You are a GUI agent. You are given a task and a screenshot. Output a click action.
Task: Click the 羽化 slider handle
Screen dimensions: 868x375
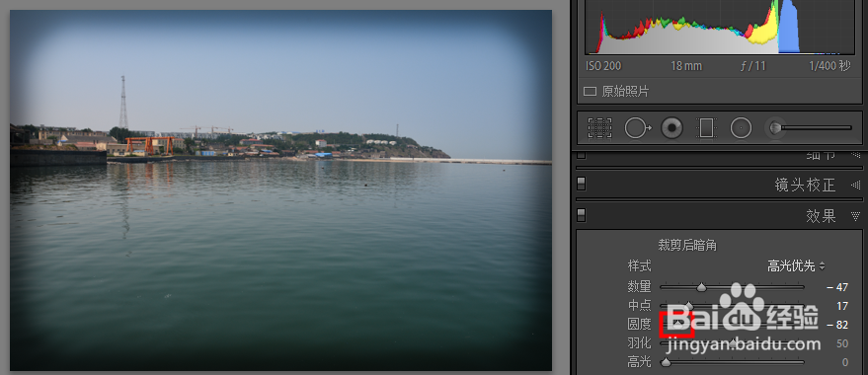[x=733, y=343]
